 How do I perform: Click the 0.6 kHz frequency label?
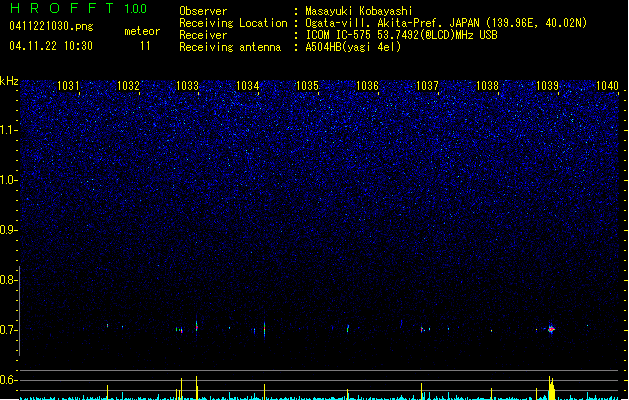coord(8,380)
